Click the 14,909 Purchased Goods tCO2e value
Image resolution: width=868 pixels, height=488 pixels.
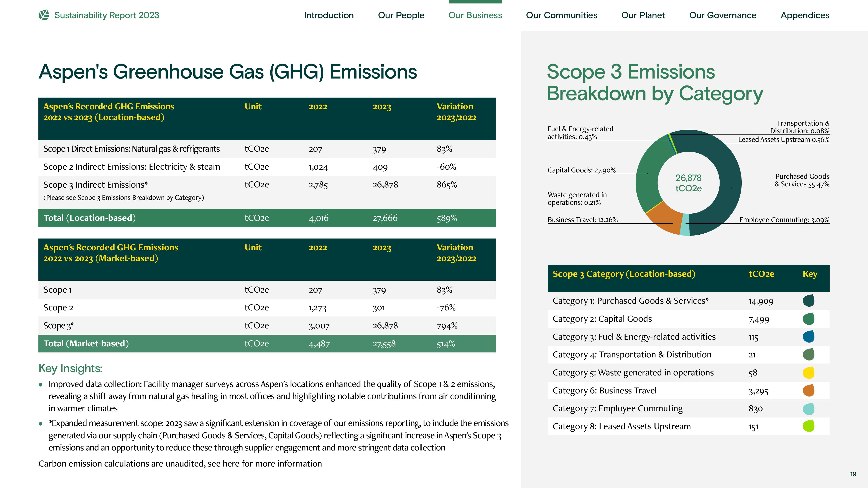761,301
